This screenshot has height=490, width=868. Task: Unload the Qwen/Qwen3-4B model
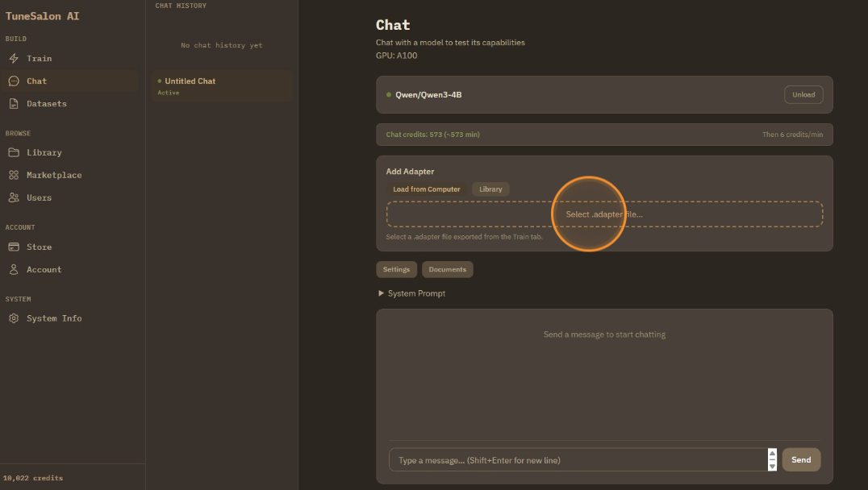coord(803,94)
